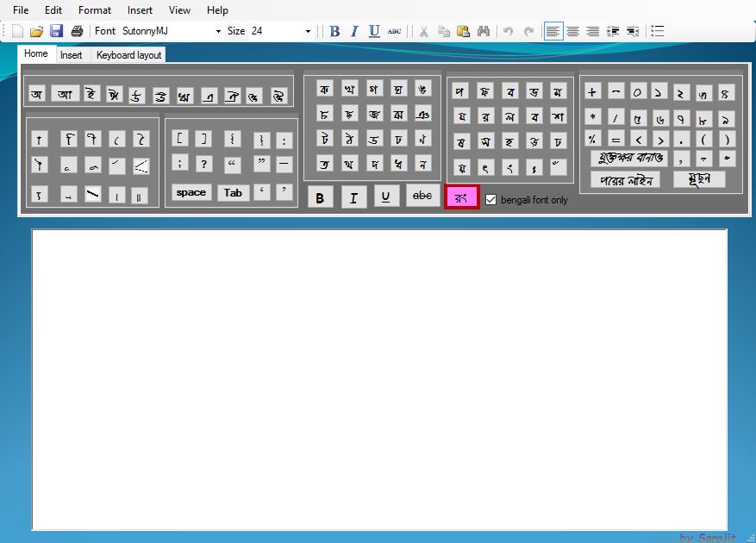
Task: Click the Undo arrow icon
Action: pos(509,31)
